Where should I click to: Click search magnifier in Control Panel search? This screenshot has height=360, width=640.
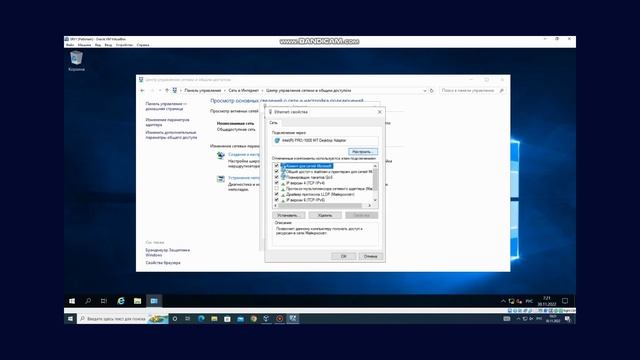pyautogui.click(x=501, y=91)
